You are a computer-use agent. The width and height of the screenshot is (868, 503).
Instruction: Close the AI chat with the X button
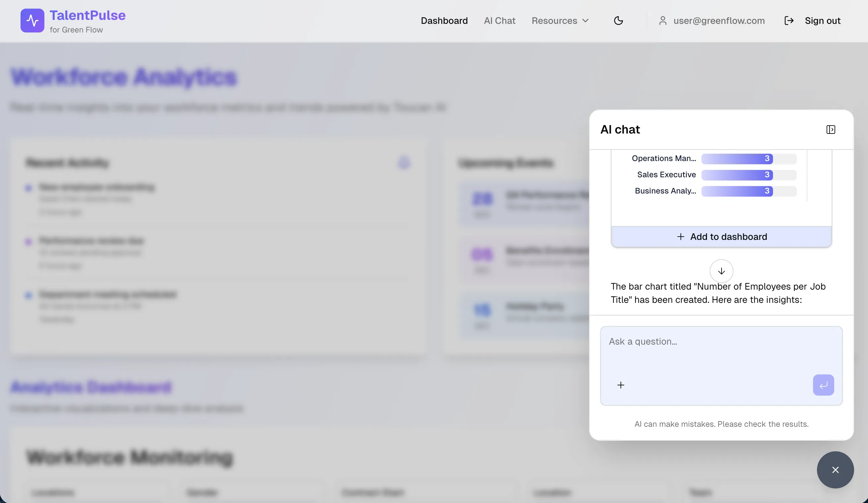pyautogui.click(x=835, y=470)
